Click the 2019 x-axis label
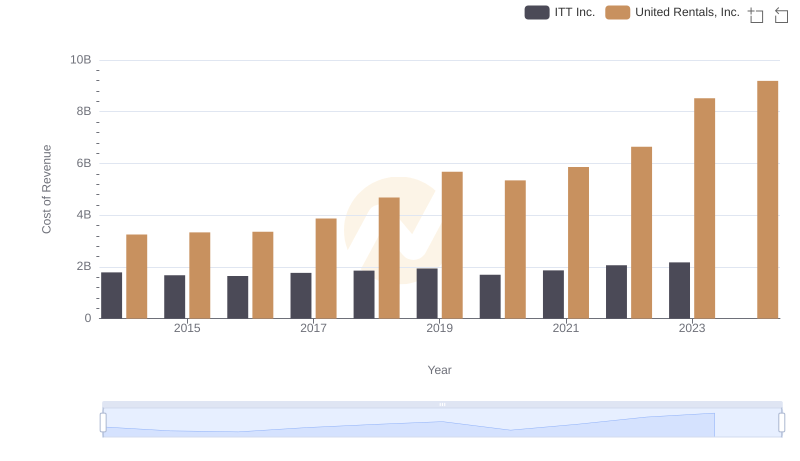This screenshot has width=800, height=461. (439, 328)
